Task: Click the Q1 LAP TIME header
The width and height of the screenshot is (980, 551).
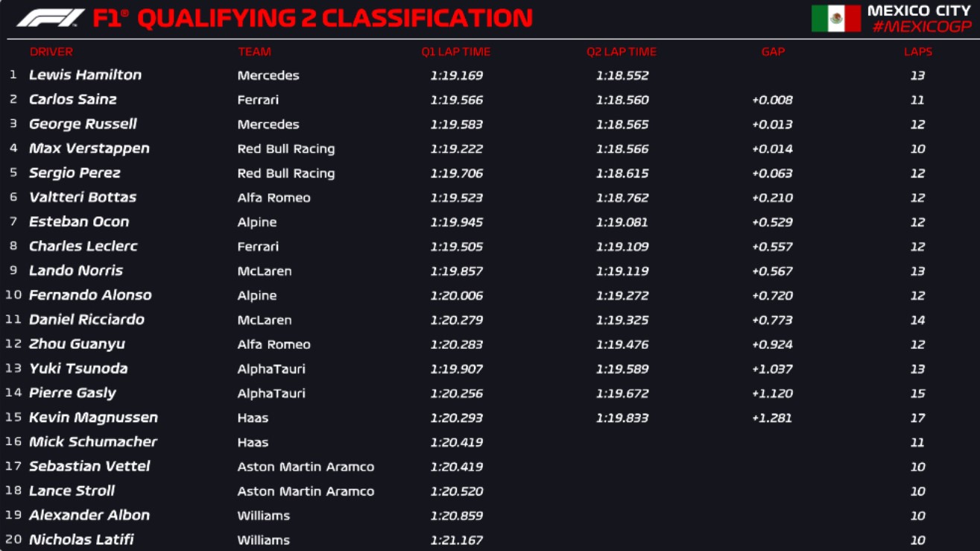Action: click(456, 52)
